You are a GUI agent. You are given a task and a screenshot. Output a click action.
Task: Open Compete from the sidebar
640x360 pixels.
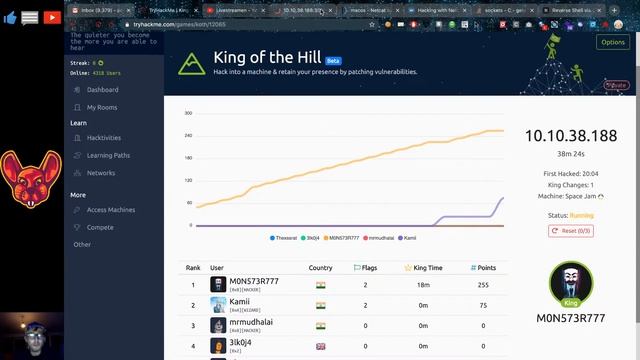100,227
